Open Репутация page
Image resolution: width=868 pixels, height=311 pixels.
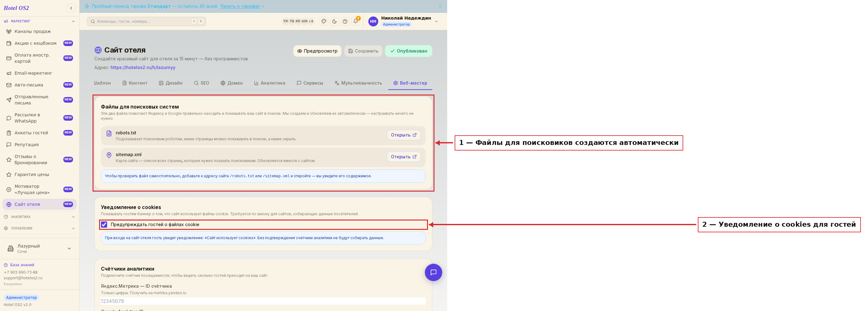tap(39, 144)
